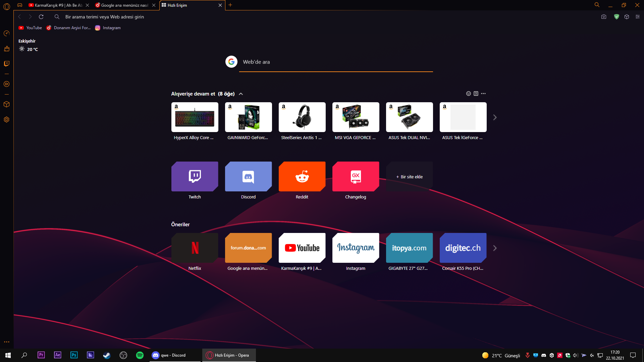This screenshot has height=362, width=644.
Task: Open Easy Setup menu icon
Action: click(638, 17)
